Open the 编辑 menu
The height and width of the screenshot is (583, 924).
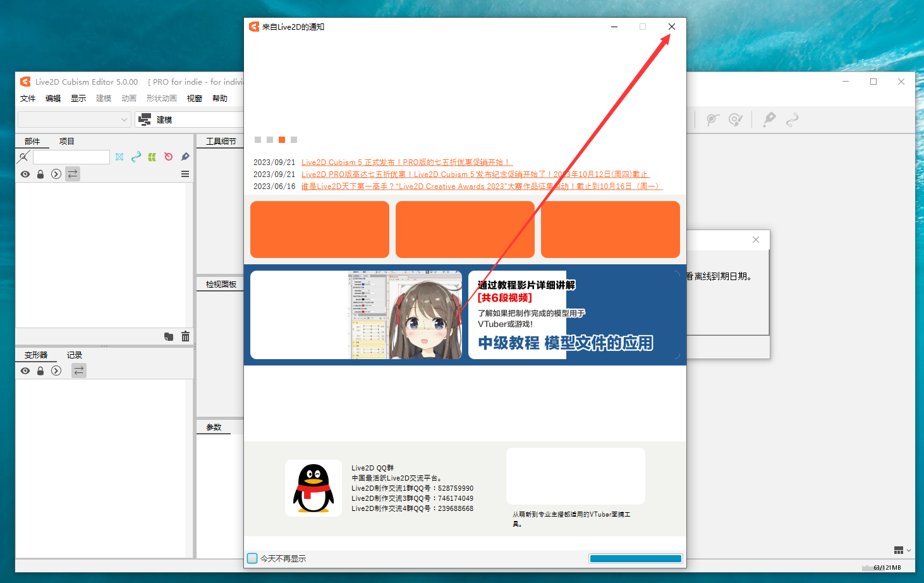(x=53, y=99)
